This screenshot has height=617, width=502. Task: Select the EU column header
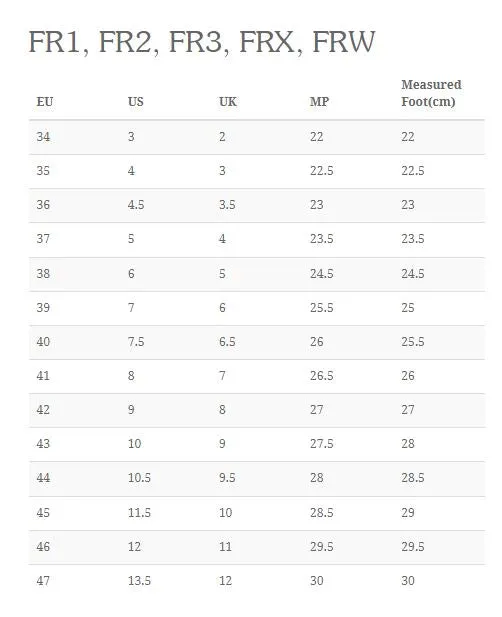coord(45,102)
